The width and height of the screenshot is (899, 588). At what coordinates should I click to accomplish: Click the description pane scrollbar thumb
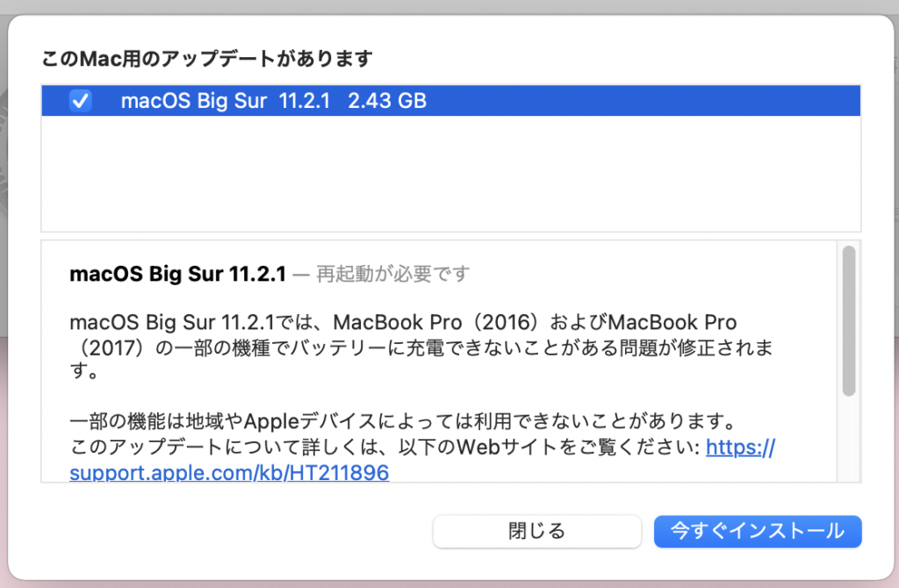pos(849,321)
